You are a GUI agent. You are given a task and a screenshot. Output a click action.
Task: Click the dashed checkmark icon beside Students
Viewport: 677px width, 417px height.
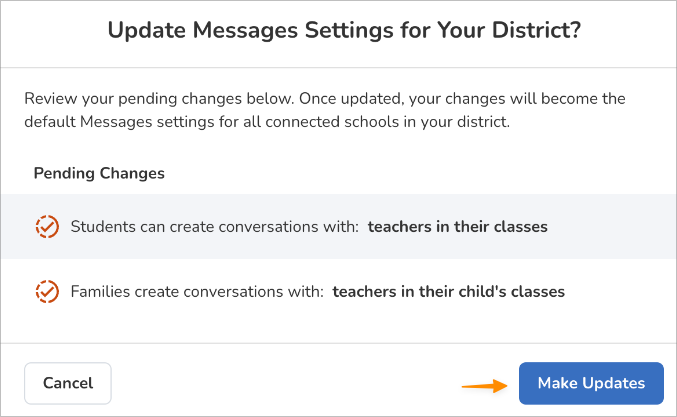[x=46, y=227]
